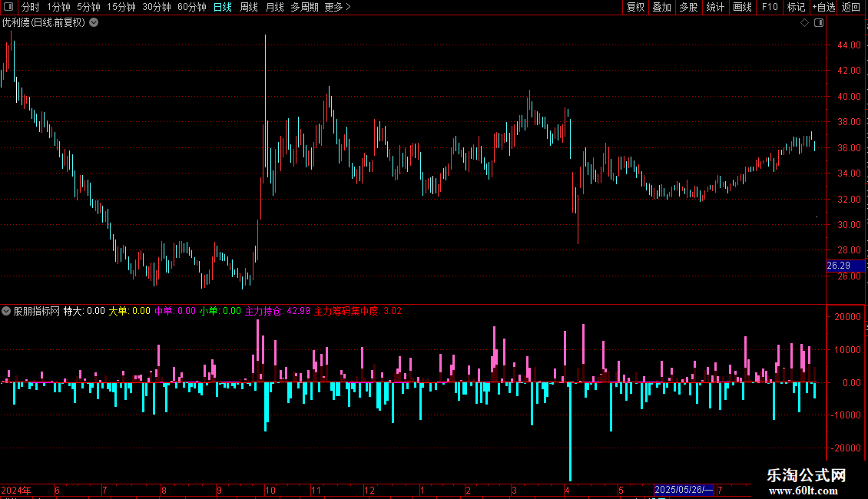This screenshot has height=499, width=868.
Task: Toggle the chart panel layout icon
Action: (819, 23)
